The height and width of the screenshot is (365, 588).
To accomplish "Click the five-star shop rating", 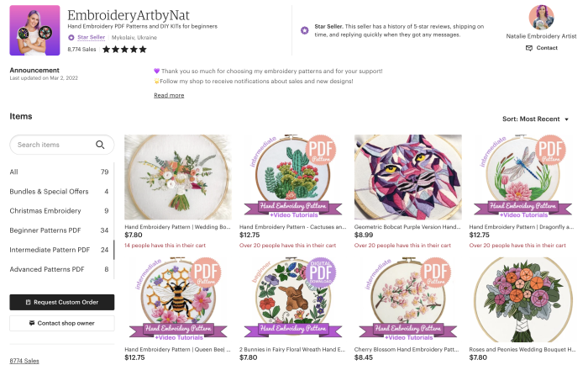I will pos(125,50).
